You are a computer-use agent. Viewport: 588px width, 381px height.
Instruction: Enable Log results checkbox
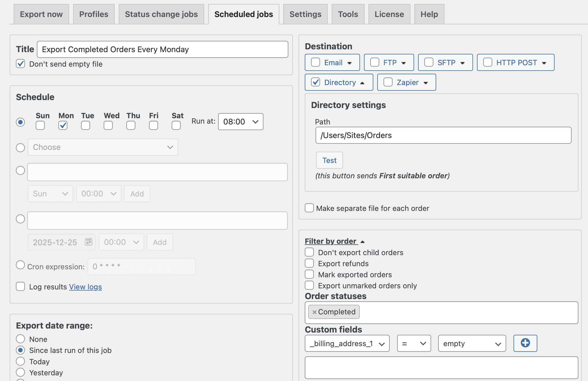tap(20, 286)
